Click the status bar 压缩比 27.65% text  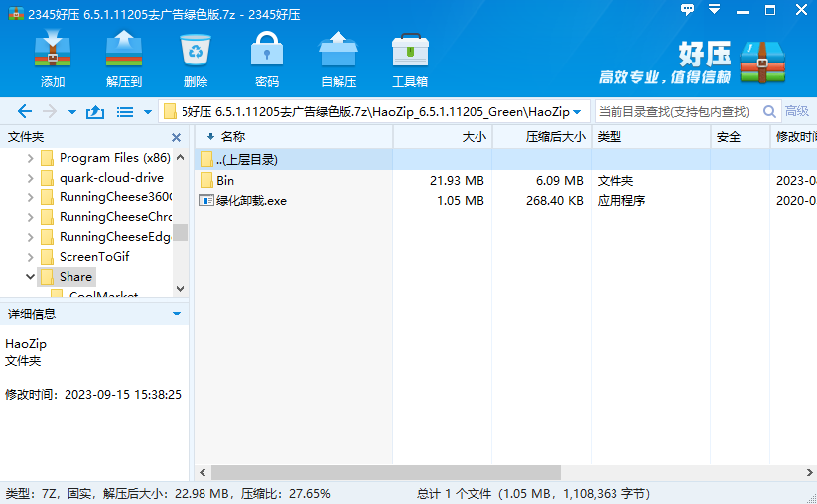[x=286, y=494]
